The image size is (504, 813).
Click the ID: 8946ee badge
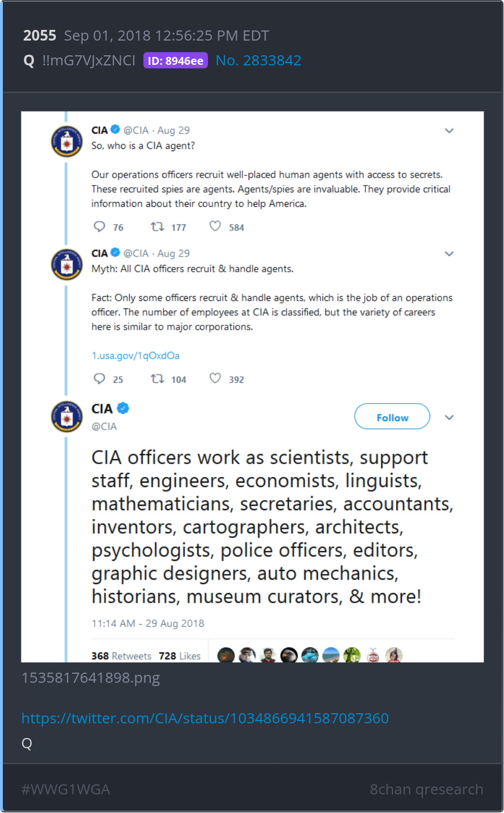click(x=175, y=61)
